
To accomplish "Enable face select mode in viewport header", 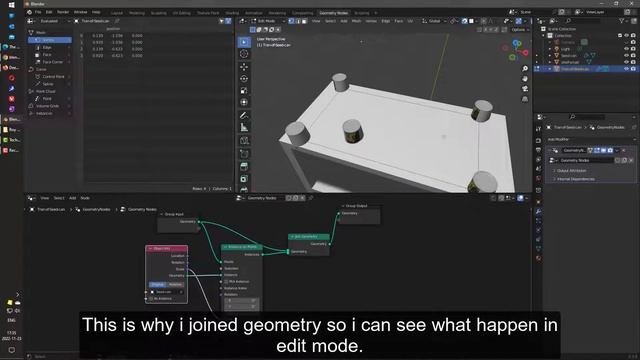I will [x=304, y=21].
